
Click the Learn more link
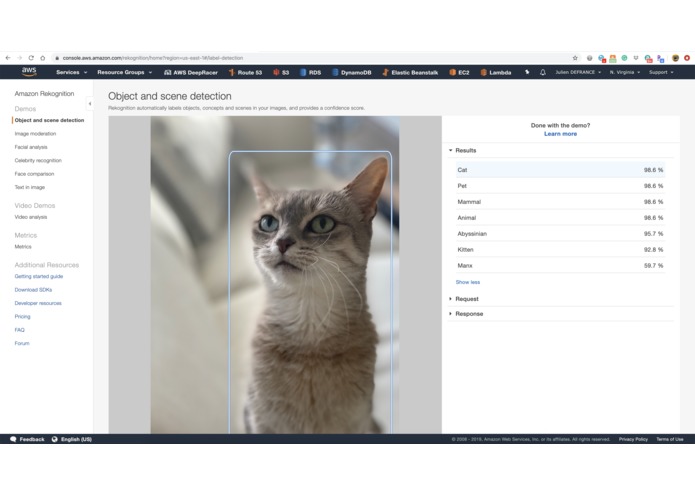click(560, 134)
